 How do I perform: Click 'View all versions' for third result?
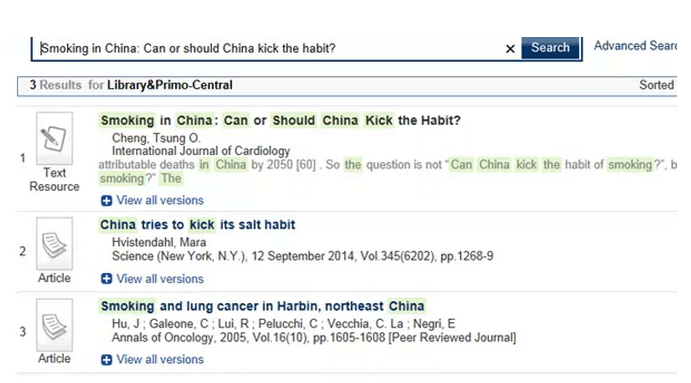click(x=160, y=360)
